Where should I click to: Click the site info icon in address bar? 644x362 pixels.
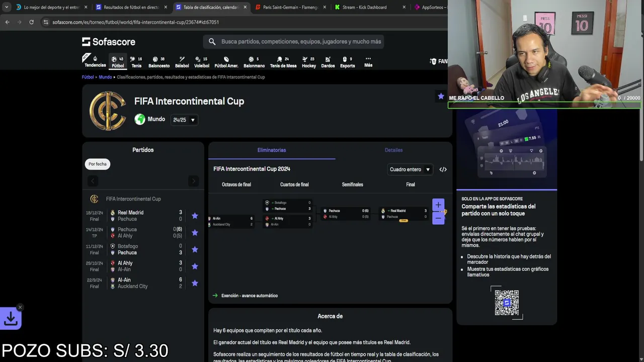click(x=46, y=22)
